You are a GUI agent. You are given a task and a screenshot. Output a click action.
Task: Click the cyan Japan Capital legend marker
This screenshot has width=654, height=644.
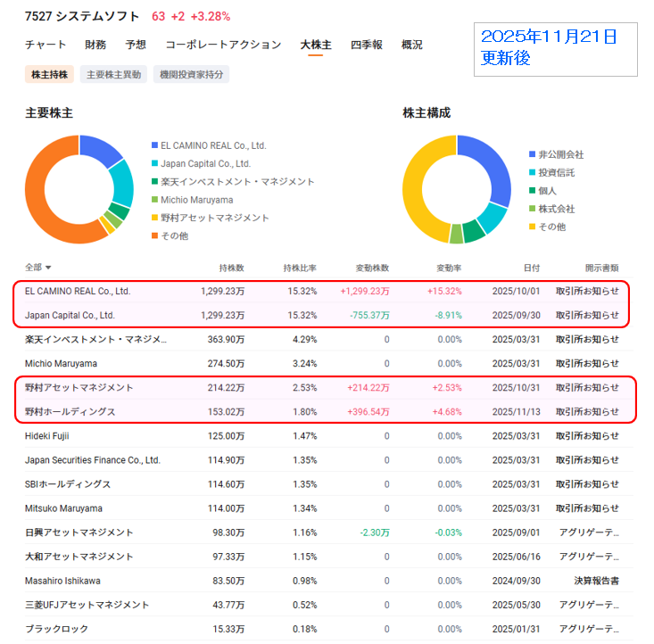coord(154,164)
